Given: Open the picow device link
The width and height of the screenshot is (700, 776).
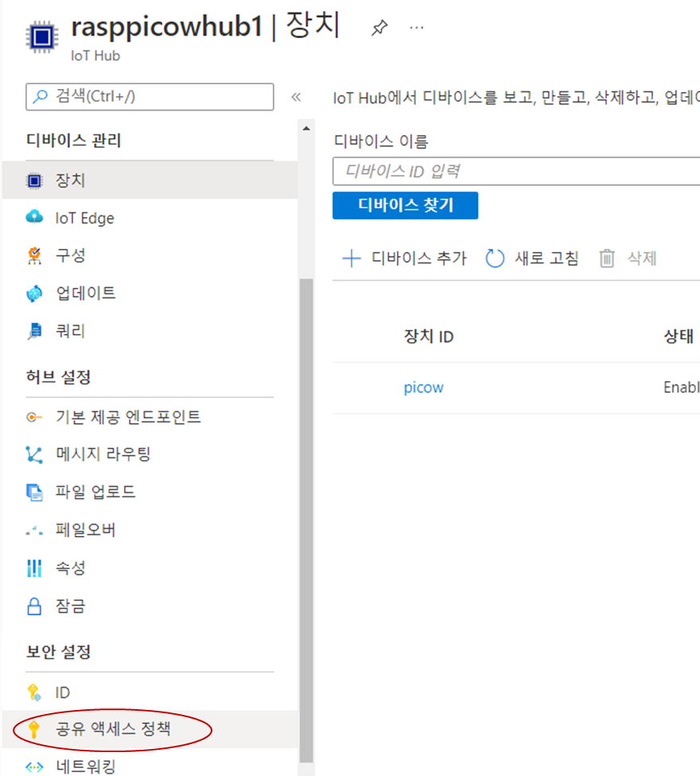Looking at the screenshot, I should point(423,388).
